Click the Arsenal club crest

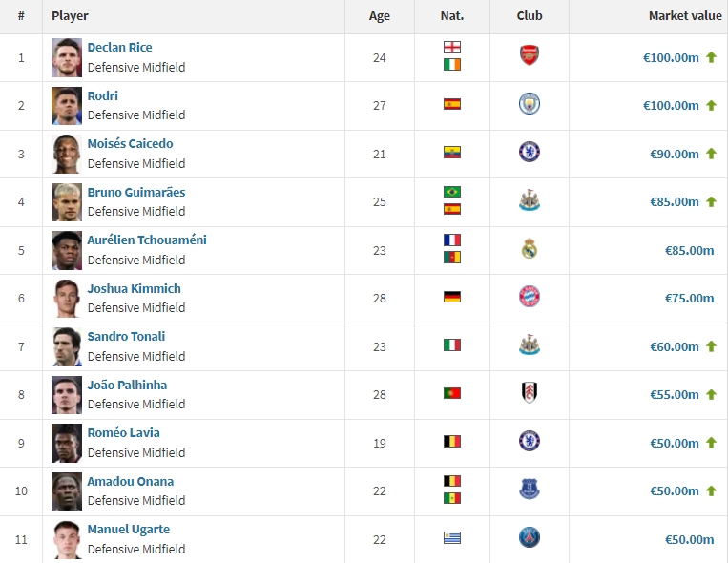click(530, 55)
